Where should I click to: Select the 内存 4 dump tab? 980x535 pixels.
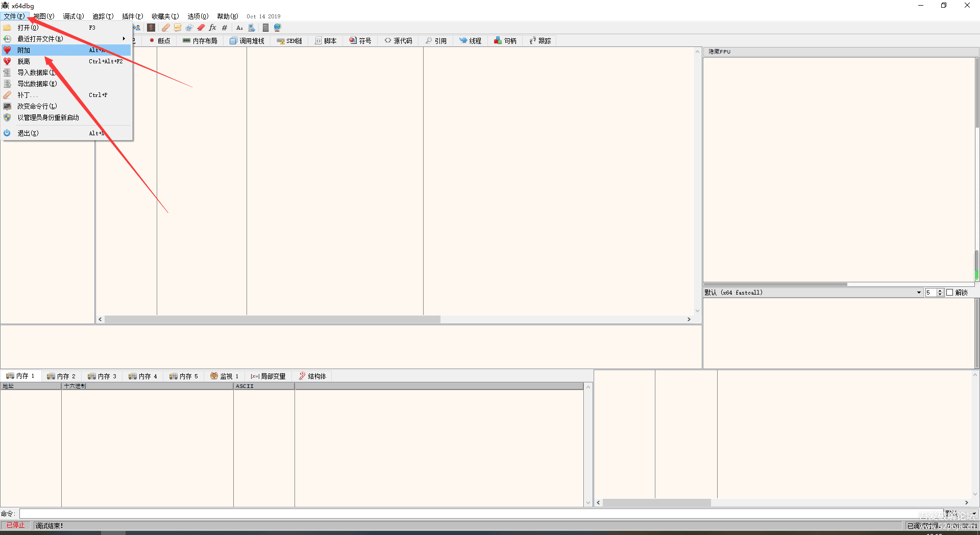[143, 376]
